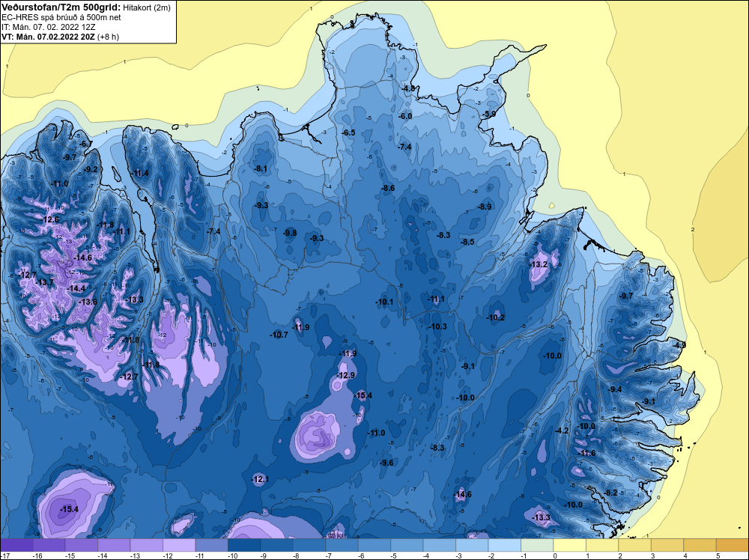The width and height of the screenshot is (749, 560).
Task: Click the legend swatch labeled 0
Action: point(569,545)
